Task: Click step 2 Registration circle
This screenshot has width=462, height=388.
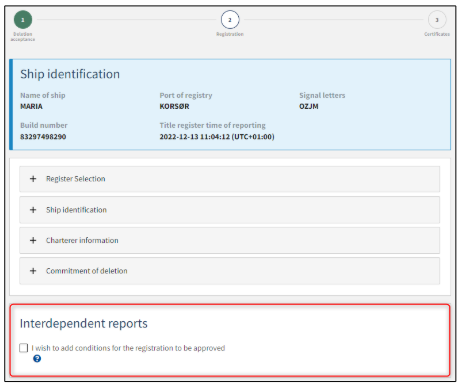Action: click(x=230, y=20)
